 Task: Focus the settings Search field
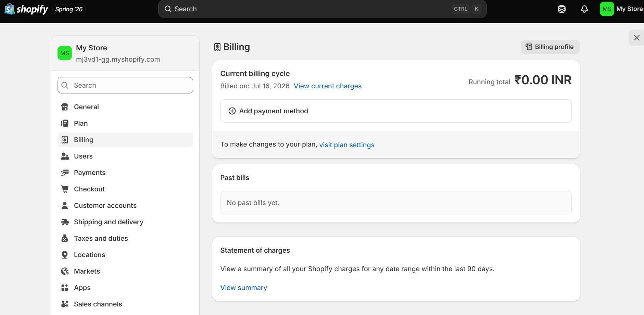pos(125,85)
